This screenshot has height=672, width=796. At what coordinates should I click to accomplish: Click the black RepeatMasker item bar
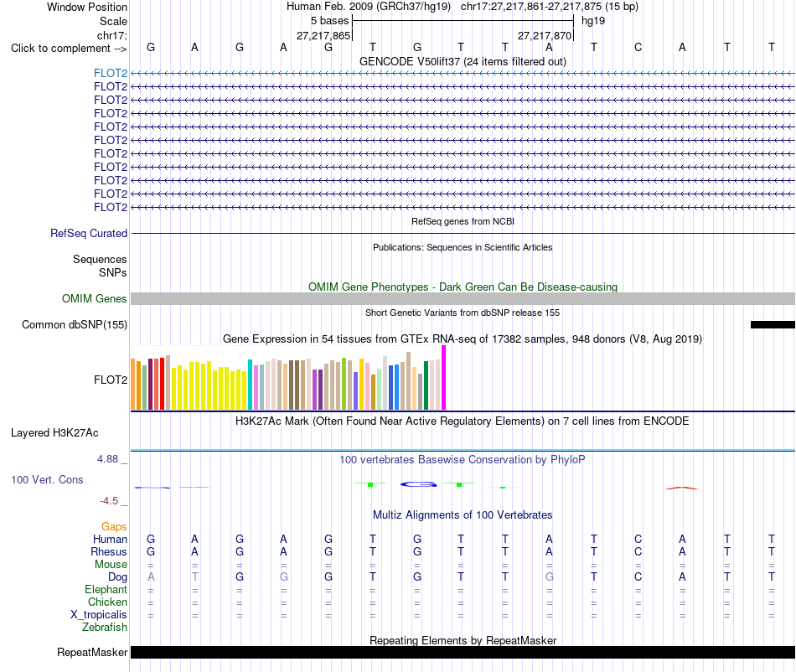[463, 652]
